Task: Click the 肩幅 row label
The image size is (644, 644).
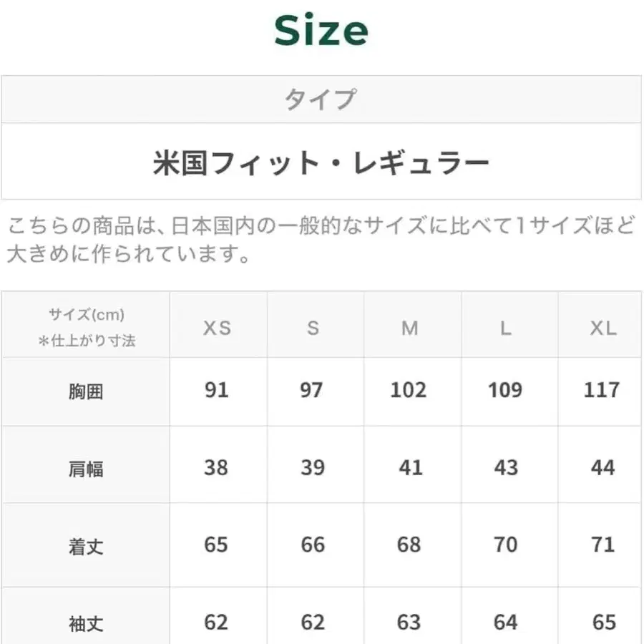Action: 87,469
